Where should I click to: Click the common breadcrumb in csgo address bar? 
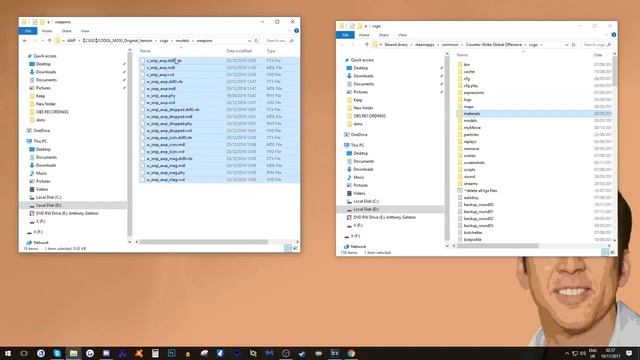click(x=450, y=45)
